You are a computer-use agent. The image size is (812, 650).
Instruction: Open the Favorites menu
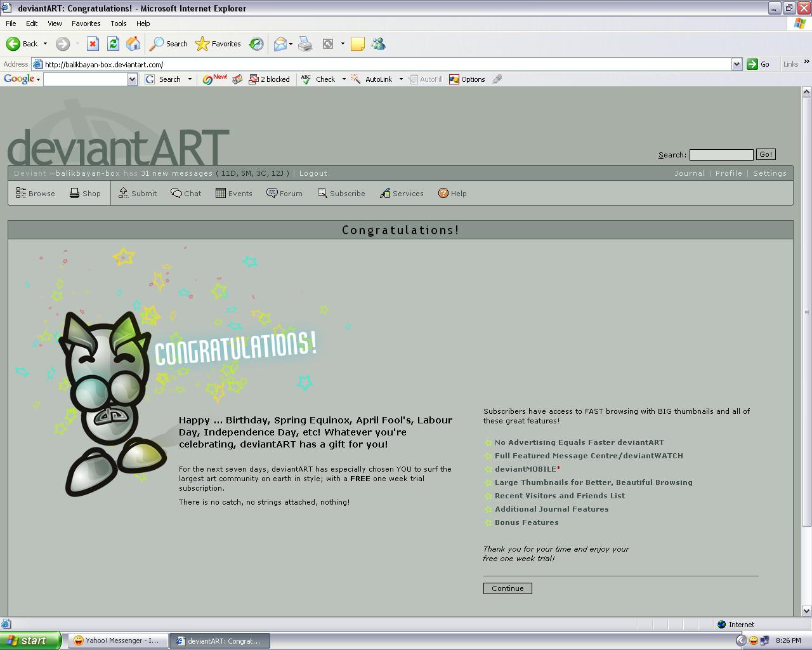86,23
